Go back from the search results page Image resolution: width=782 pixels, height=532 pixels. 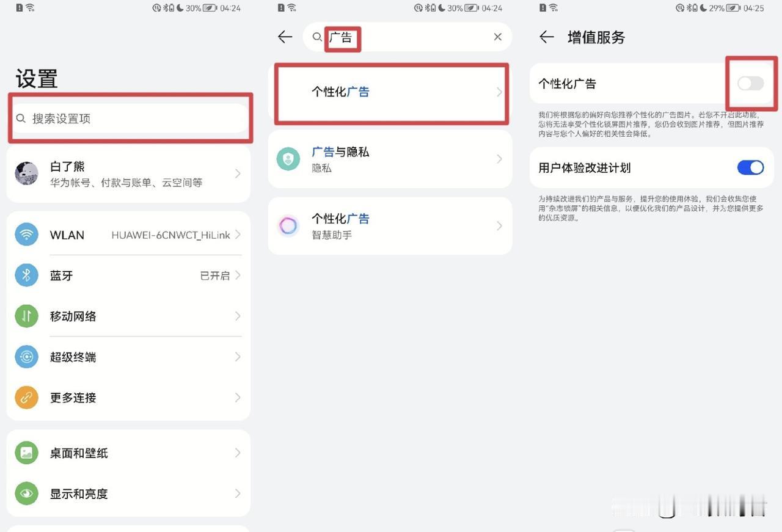pos(285,37)
